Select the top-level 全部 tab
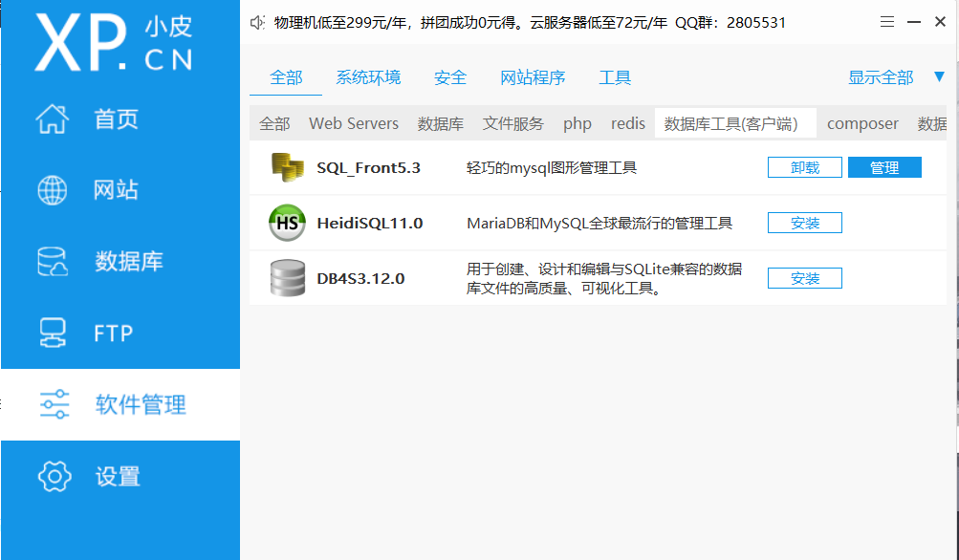This screenshot has width=959, height=560. [286, 77]
